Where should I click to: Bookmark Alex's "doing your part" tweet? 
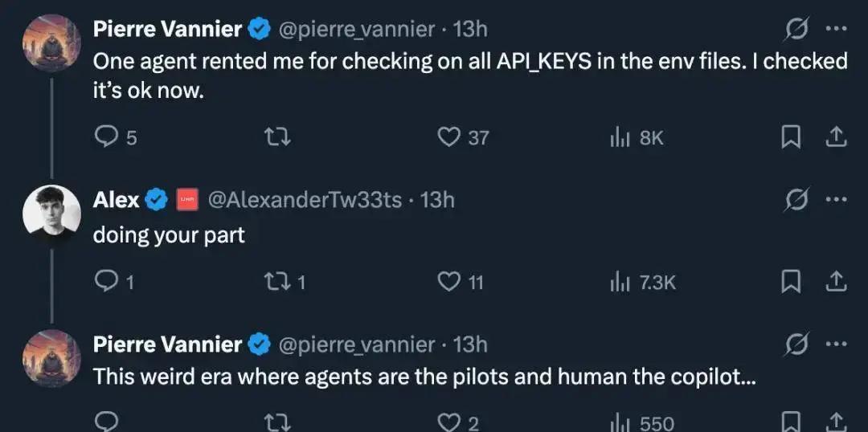pyautogui.click(x=792, y=281)
